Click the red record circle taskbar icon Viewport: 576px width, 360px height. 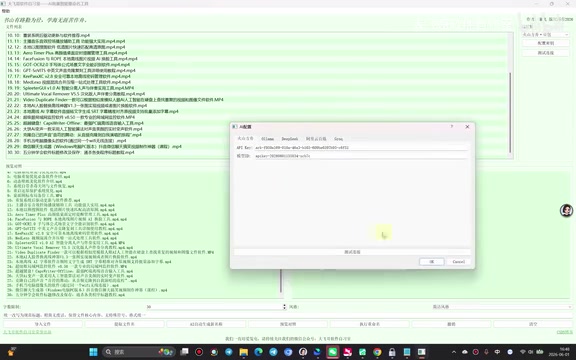199,352
